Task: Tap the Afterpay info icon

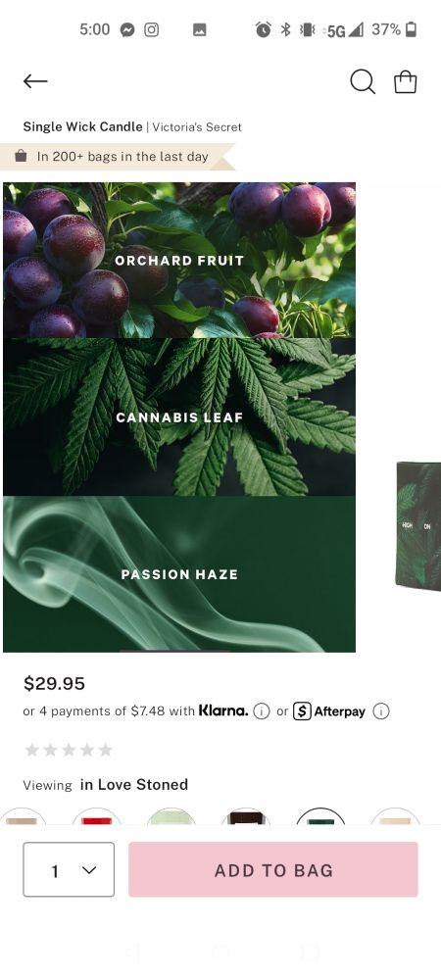Action: 381,711
